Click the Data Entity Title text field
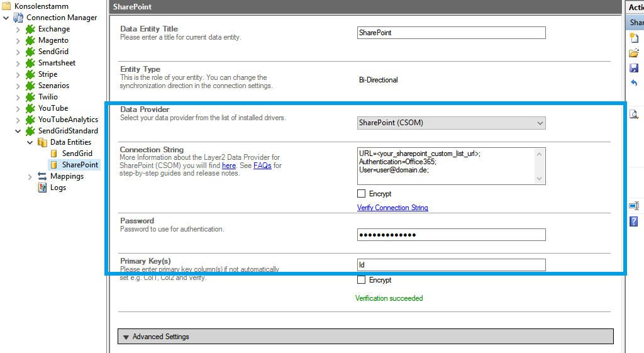The image size is (644, 353). 451,33
